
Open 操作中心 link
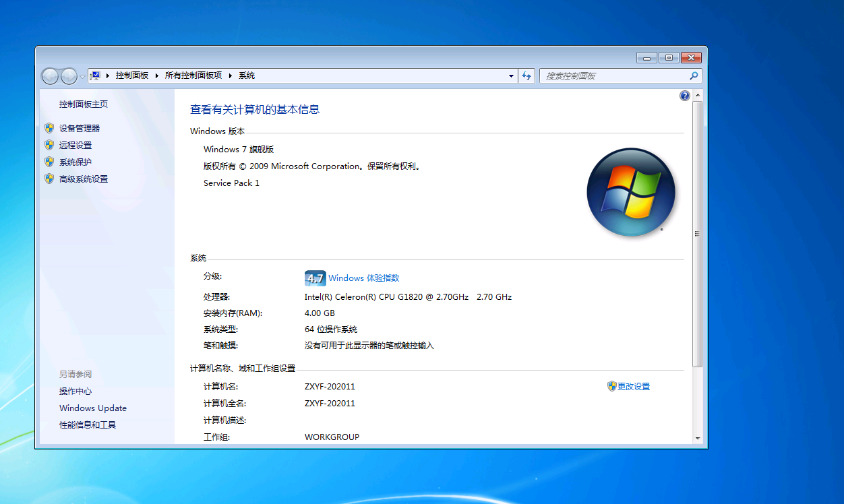tap(76, 391)
